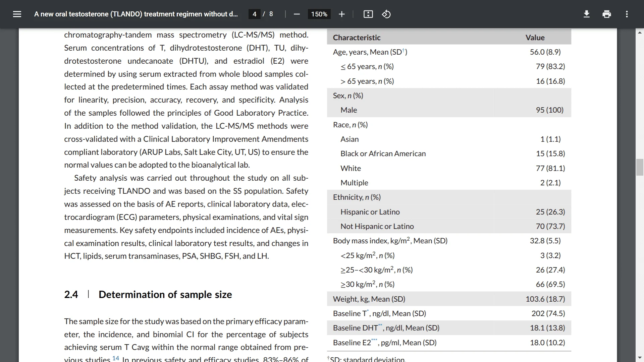Click the 'Male' row label
Viewport: 644px width, 362px height.
click(x=348, y=110)
